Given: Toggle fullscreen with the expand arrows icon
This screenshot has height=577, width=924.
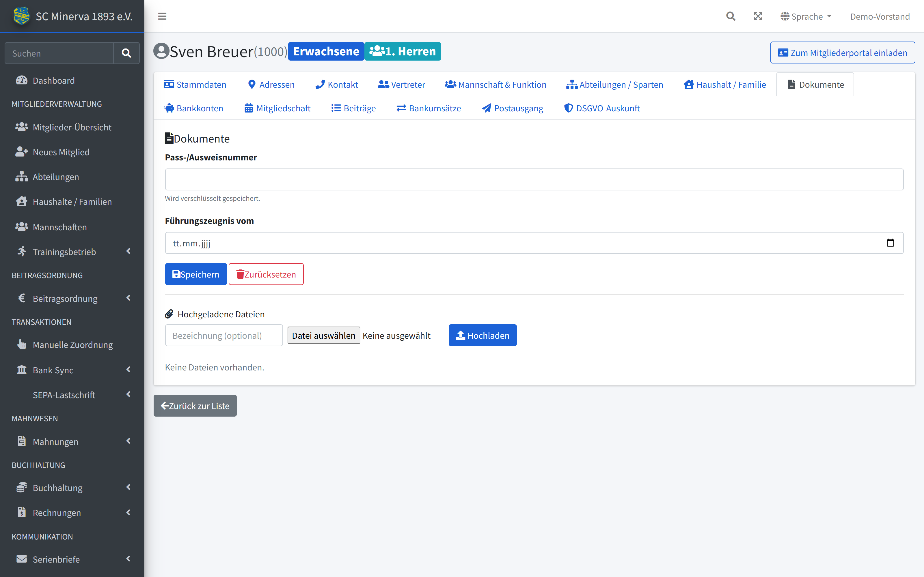Looking at the screenshot, I should click(x=758, y=16).
